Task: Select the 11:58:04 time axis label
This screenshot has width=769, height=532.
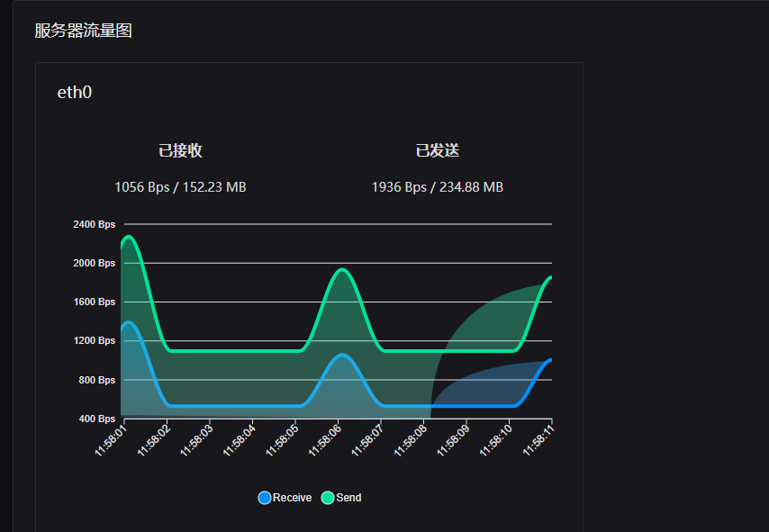Action: [240, 441]
